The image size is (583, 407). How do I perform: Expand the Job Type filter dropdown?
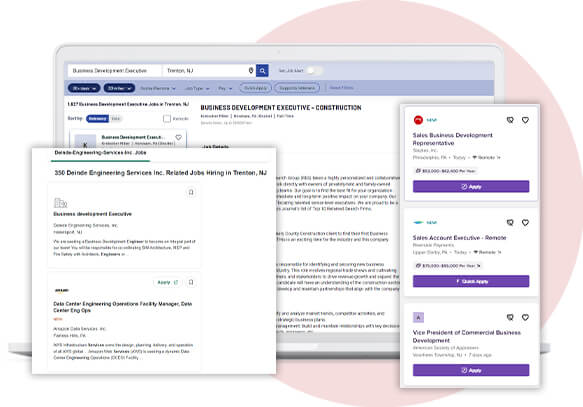tap(197, 88)
